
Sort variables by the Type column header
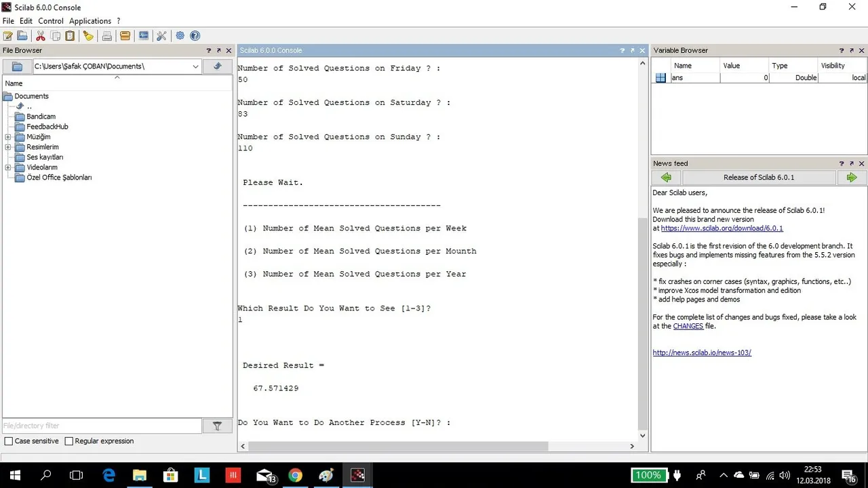[x=793, y=66]
